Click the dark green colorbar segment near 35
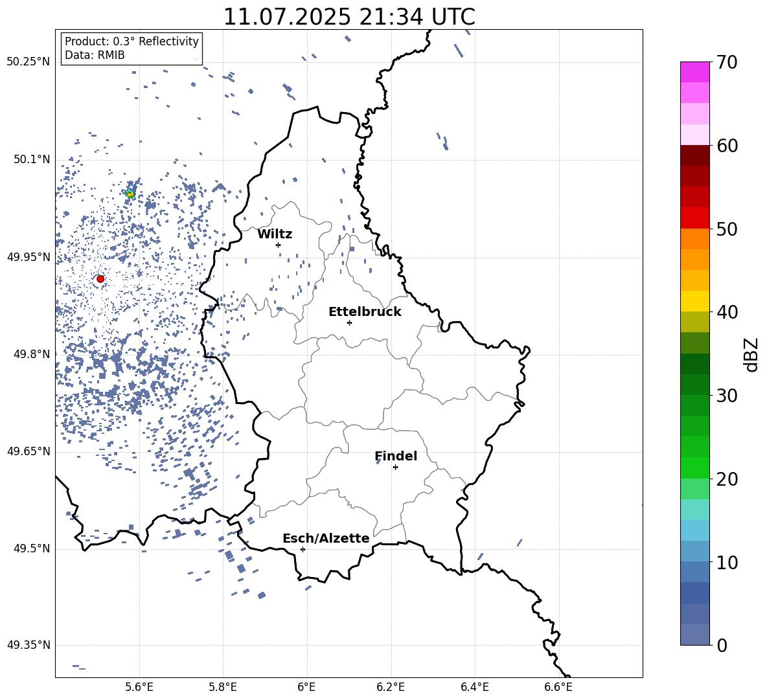This screenshot has width=767, height=700. (694, 364)
